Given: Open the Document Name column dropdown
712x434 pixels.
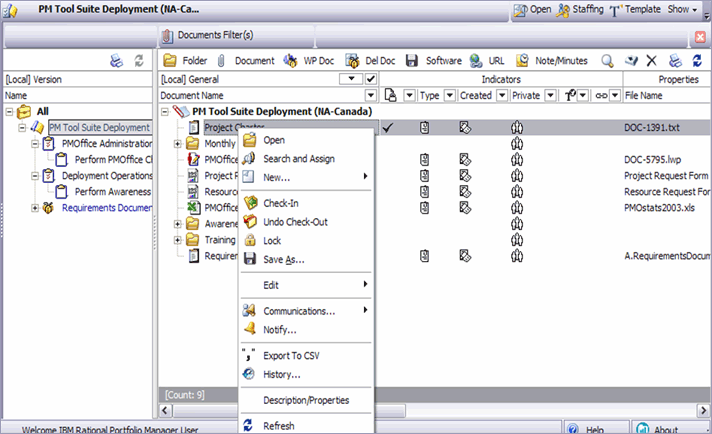Looking at the screenshot, I should click(371, 95).
